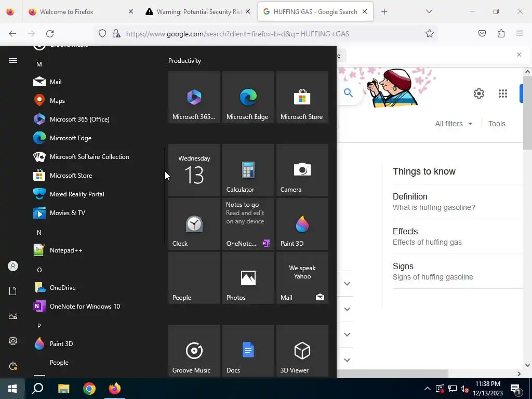Open Firefox application menu
532x399 pixels.
click(520, 33)
